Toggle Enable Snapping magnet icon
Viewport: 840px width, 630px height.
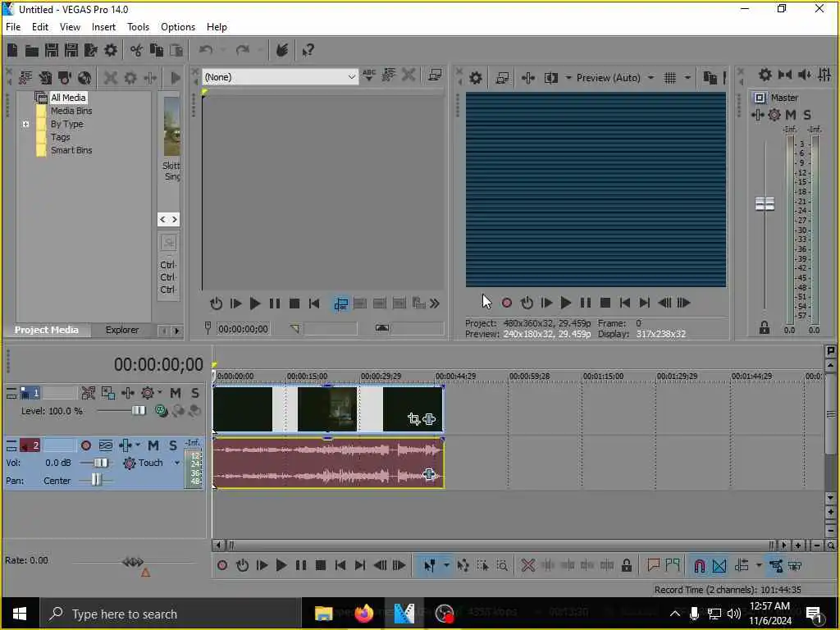click(x=699, y=565)
